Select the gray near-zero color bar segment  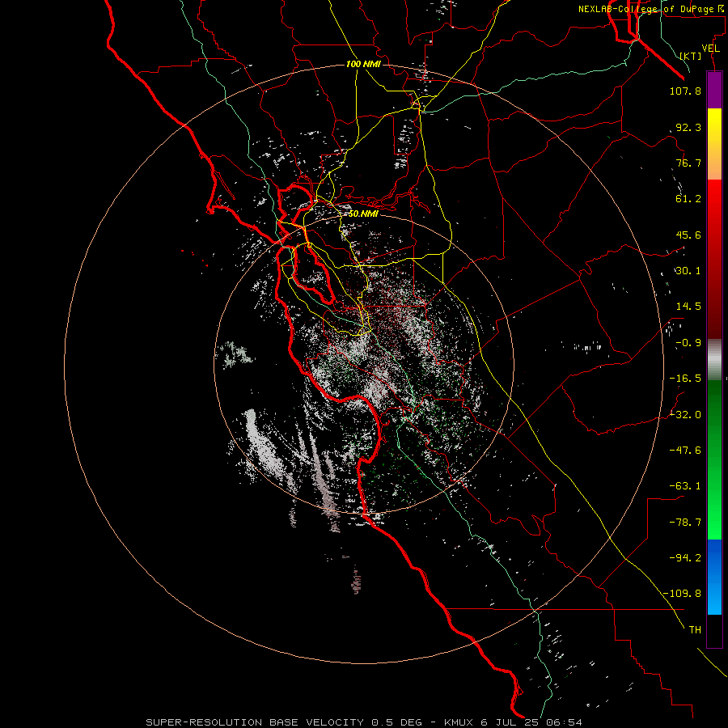714,360
